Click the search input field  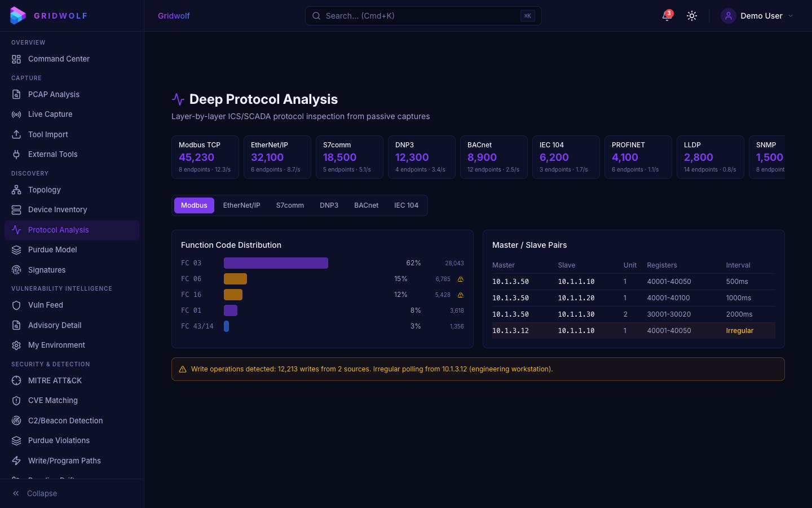coord(423,16)
